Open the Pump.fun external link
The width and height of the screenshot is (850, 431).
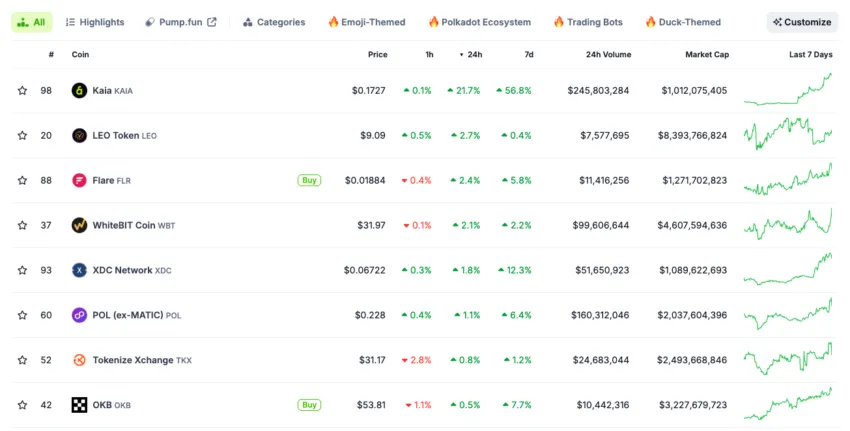pos(181,22)
